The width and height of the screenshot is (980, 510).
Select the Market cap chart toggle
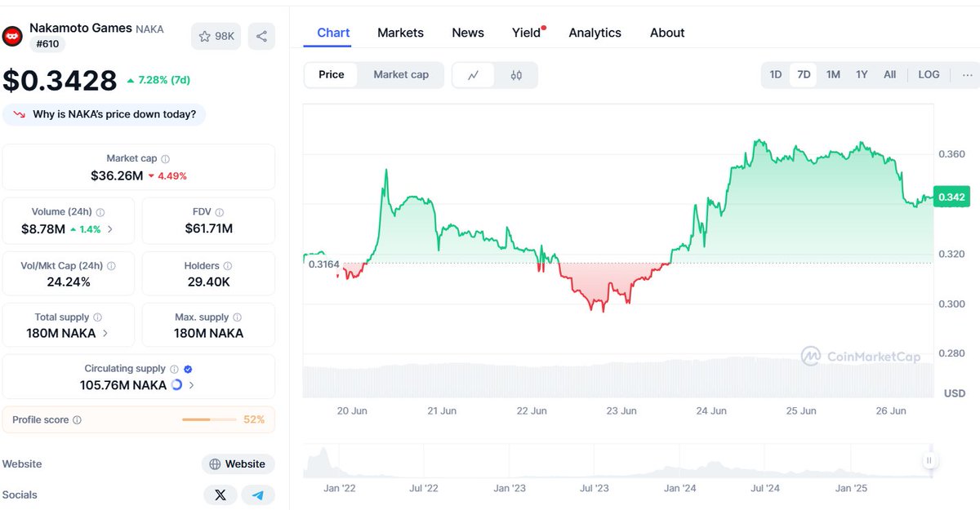401,75
